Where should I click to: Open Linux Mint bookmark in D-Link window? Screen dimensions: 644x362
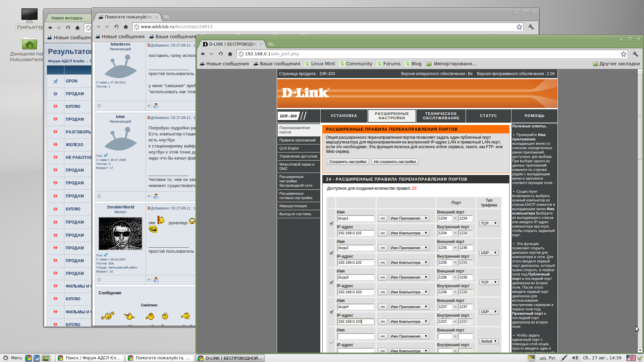coord(320,64)
